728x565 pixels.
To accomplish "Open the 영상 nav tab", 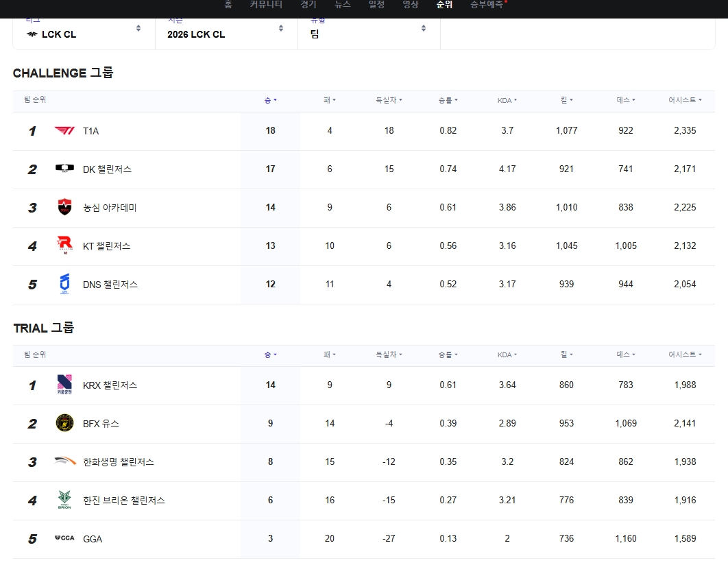I will coord(411,5).
